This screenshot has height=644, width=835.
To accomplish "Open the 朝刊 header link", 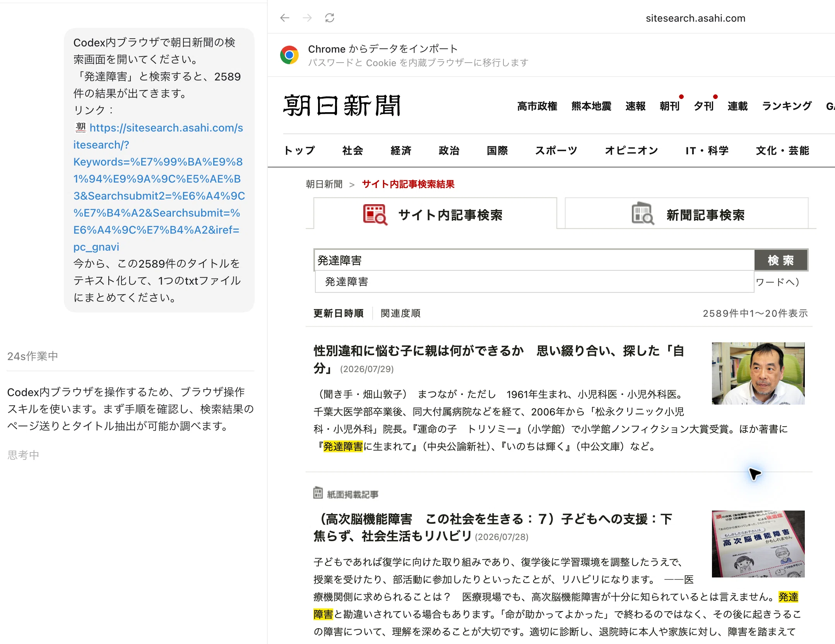I will pyautogui.click(x=669, y=106).
